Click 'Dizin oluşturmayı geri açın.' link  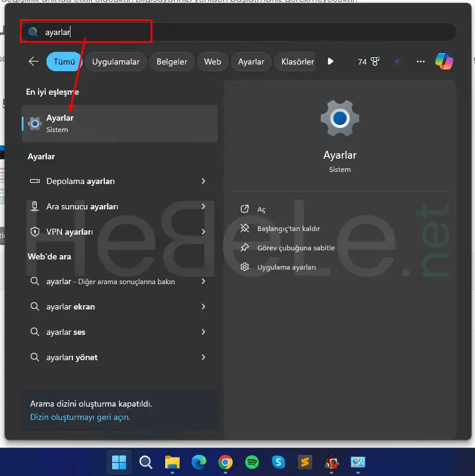80,417
